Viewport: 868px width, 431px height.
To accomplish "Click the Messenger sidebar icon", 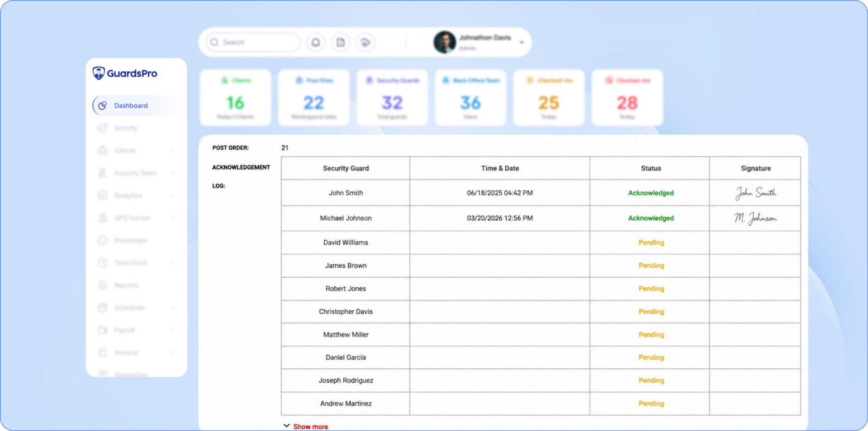I will [103, 240].
